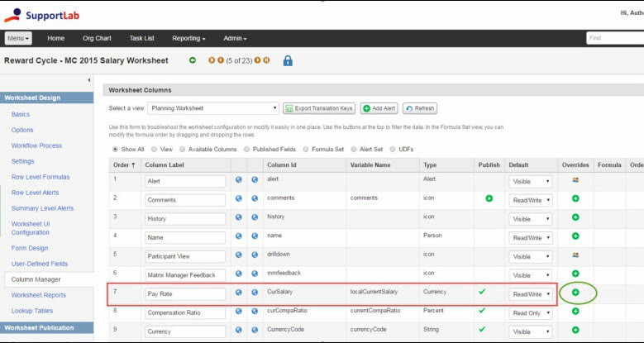Click second globe icon in Name row
Viewport: 644px width, 343px height.
tap(255, 236)
